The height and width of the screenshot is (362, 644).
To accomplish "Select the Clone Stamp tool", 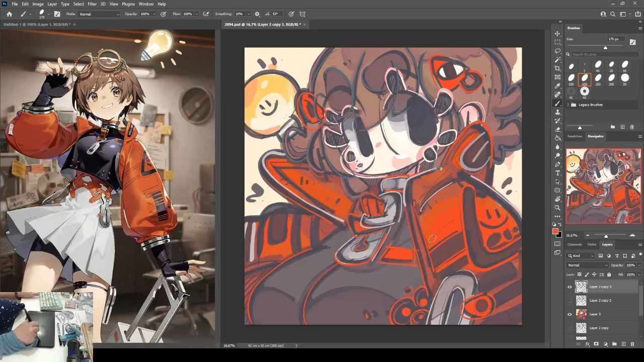I will [x=557, y=112].
